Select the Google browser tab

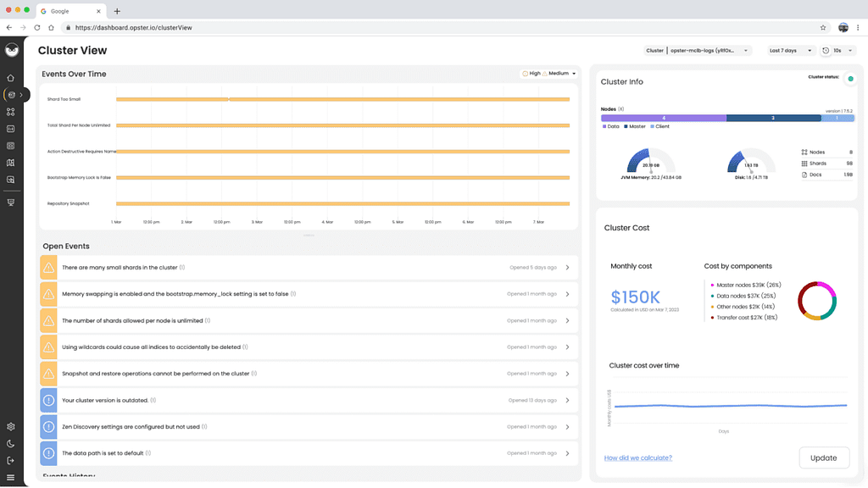click(x=68, y=11)
